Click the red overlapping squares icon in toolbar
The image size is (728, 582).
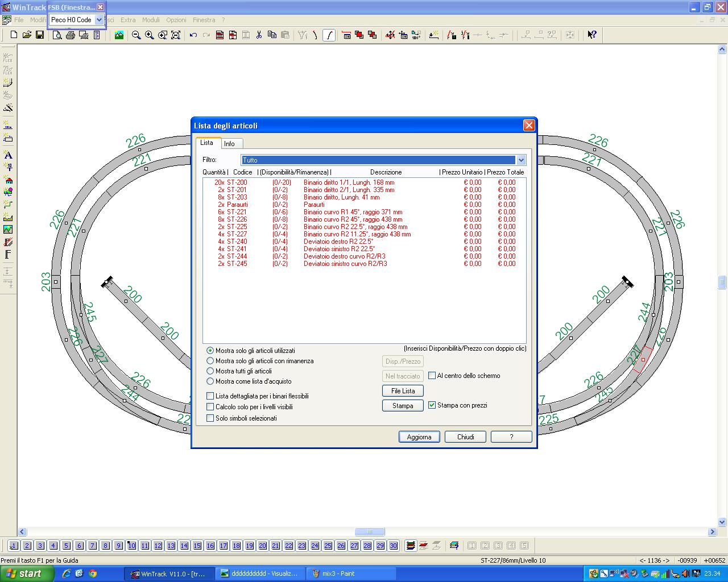(359, 35)
